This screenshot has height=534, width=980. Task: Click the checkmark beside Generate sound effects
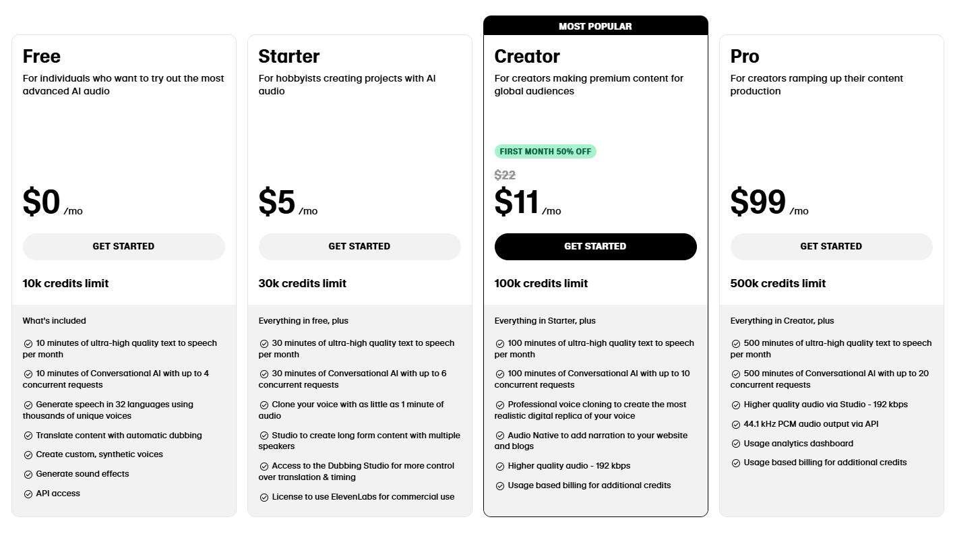(28, 474)
